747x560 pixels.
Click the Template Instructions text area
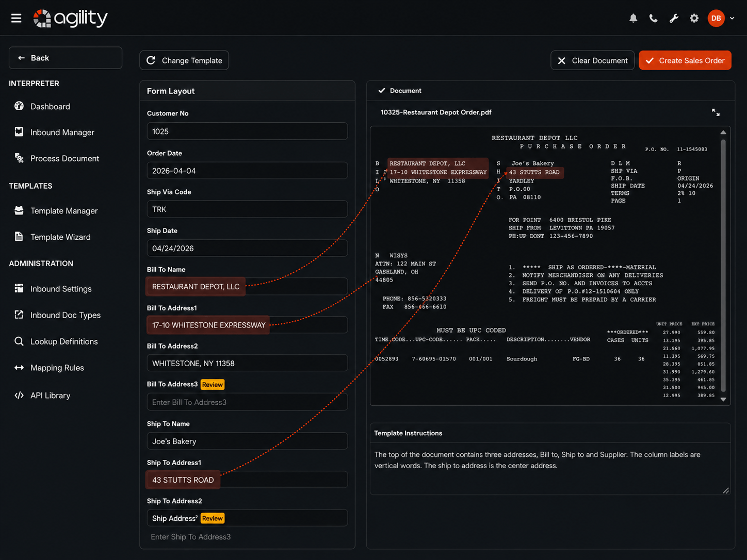pos(550,469)
